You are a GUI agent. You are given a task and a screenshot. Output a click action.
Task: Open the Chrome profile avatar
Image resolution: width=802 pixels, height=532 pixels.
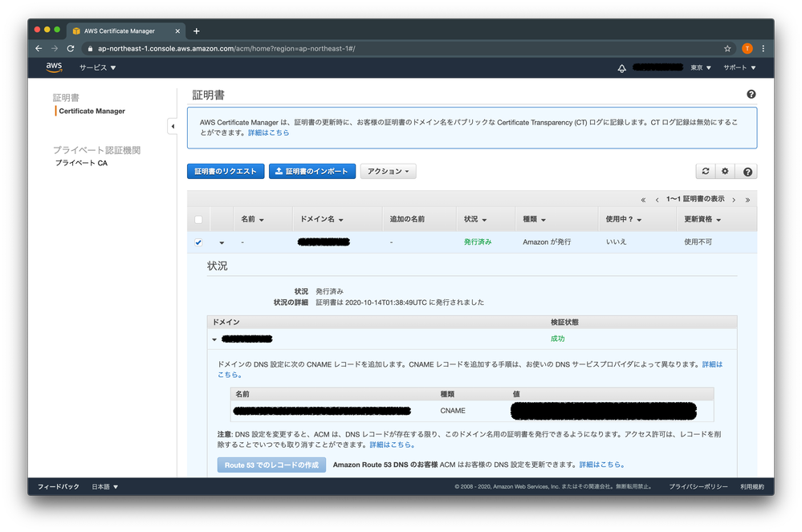click(x=747, y=49)
